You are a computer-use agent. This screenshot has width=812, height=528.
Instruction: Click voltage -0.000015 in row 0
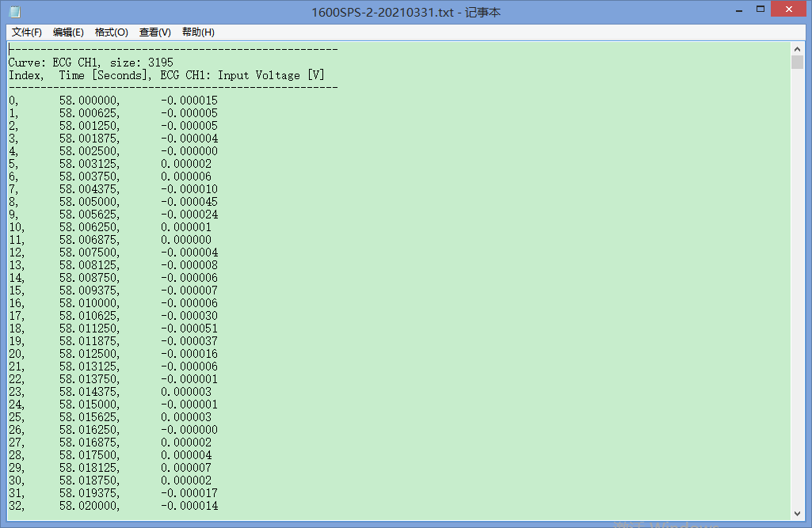point(189,101)
